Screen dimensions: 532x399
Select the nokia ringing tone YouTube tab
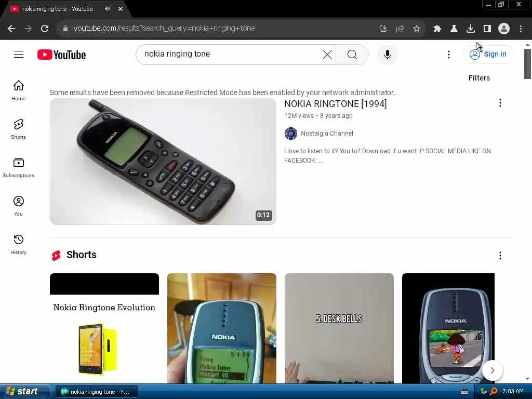(x=57, y=9)
